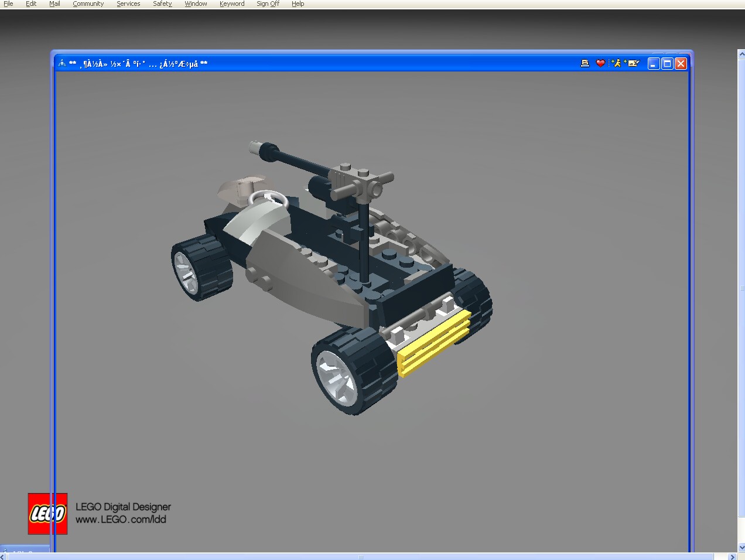
Task: Click the vertical scrollbar down arrow
Action: (741, 547)
